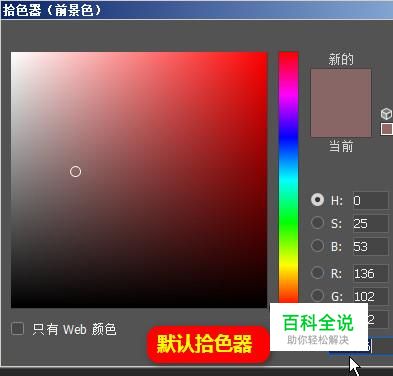Select the R red radio button

click(317, 273)
